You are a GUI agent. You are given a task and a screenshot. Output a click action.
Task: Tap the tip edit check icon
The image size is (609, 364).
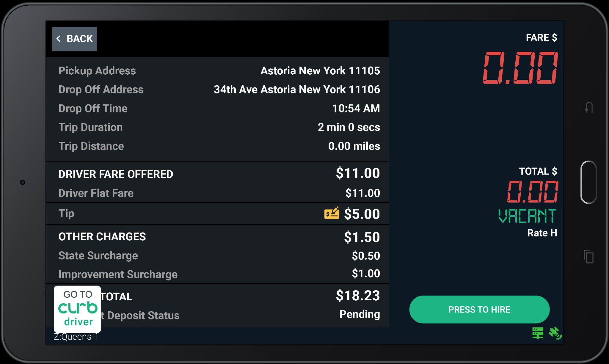pyautogui.click(x=332, y=213)
